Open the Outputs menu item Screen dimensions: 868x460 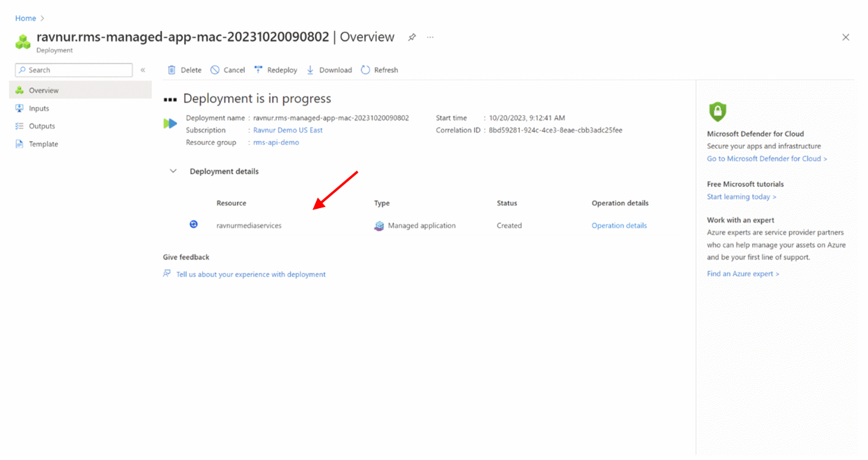pyautogui.click(x=80, y=126)
